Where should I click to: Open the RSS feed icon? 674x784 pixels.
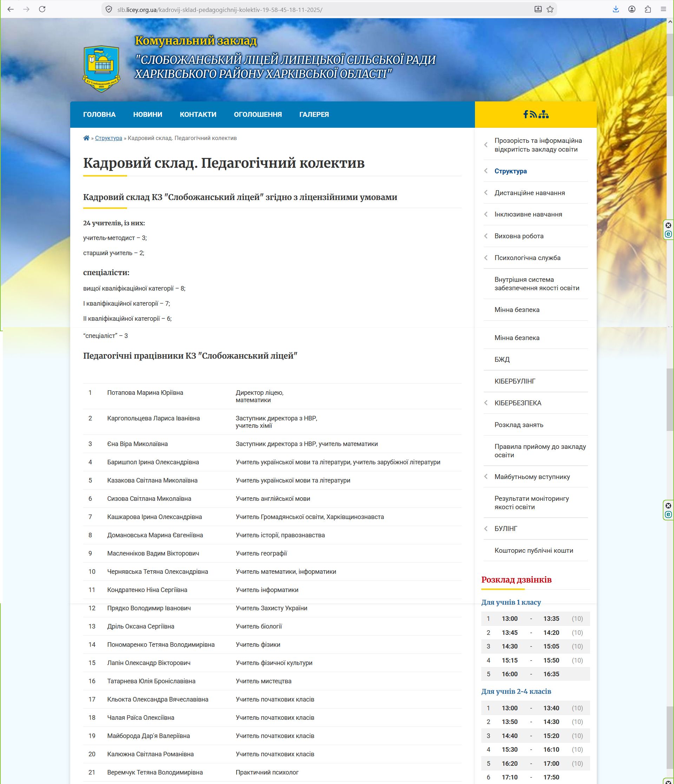coord(533,115)
